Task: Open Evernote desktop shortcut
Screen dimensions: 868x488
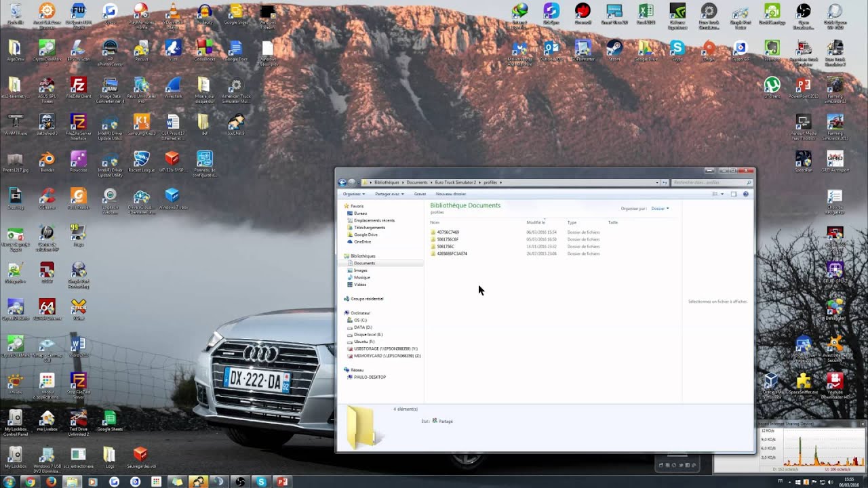Action: click(772, 50)
